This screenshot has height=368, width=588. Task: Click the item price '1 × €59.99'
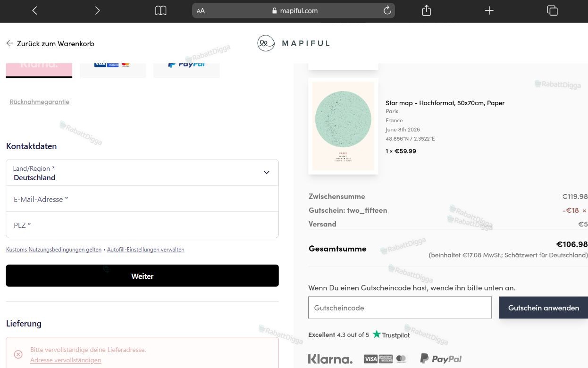(x=401, y=151)
